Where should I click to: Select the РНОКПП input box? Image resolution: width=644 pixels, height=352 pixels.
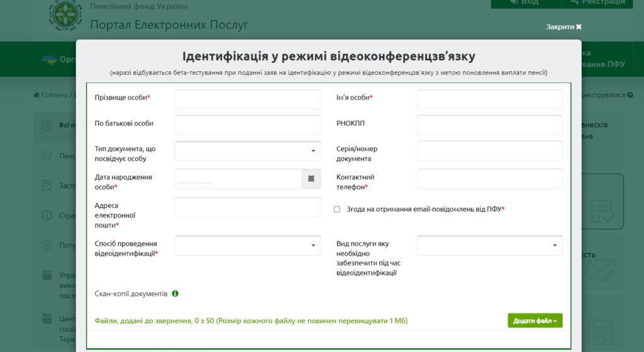pos(489,125)
